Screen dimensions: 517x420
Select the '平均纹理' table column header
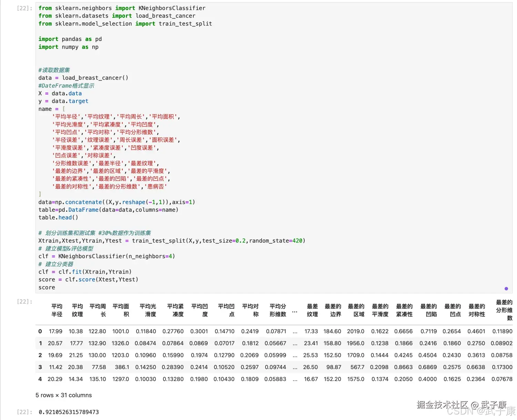77,310
